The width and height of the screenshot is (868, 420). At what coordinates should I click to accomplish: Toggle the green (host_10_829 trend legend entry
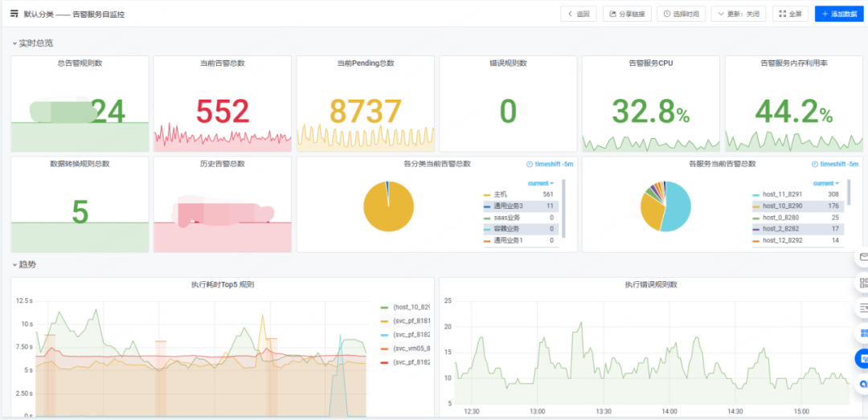tap(411, 307)
